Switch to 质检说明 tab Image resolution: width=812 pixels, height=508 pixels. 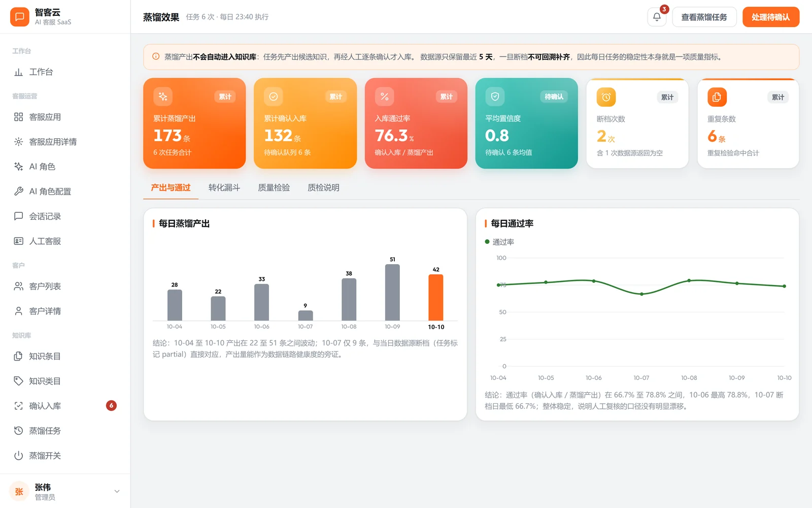324,188
